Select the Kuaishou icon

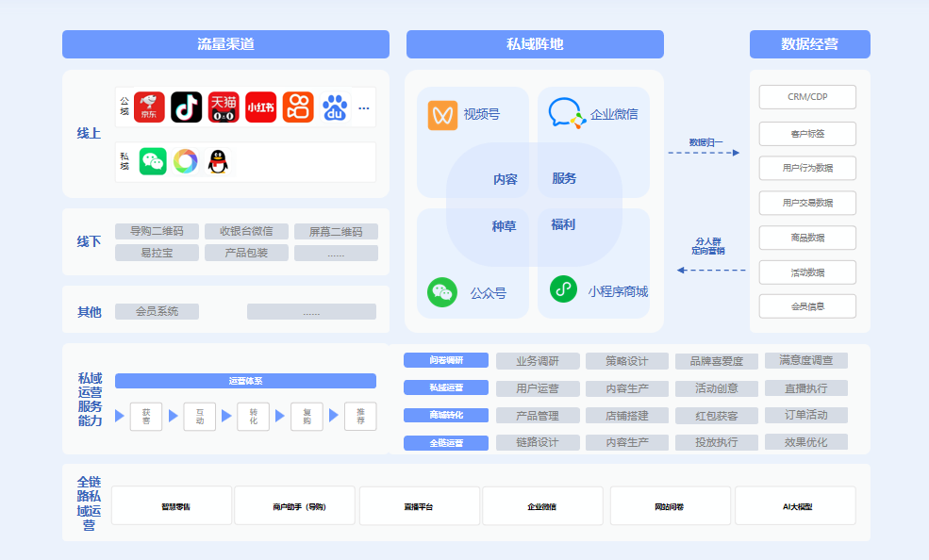point(296,107)
